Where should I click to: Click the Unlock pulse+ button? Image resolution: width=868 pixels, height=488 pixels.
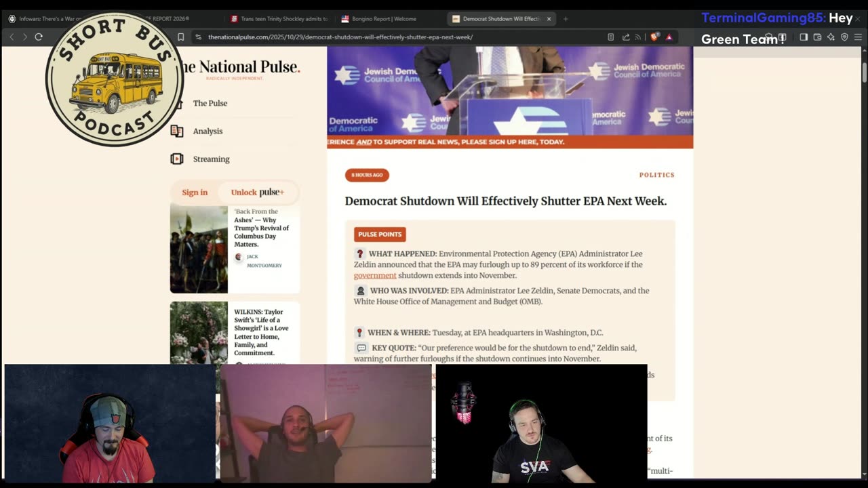[x=258, y=192]
